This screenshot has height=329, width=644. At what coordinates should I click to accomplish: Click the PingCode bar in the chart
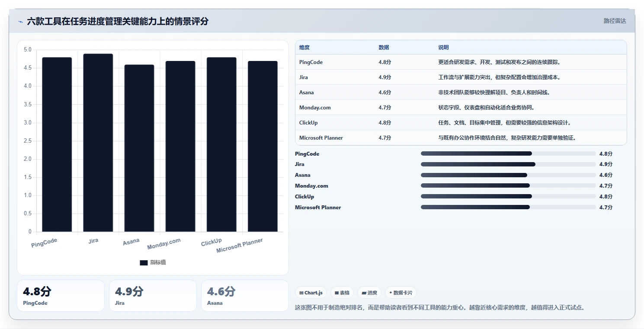click(57, 144)
